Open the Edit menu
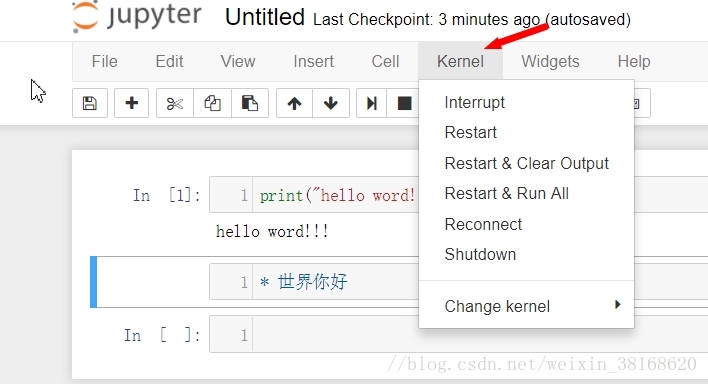The width and height of the screenshot is (708, 384). point(169,61)
